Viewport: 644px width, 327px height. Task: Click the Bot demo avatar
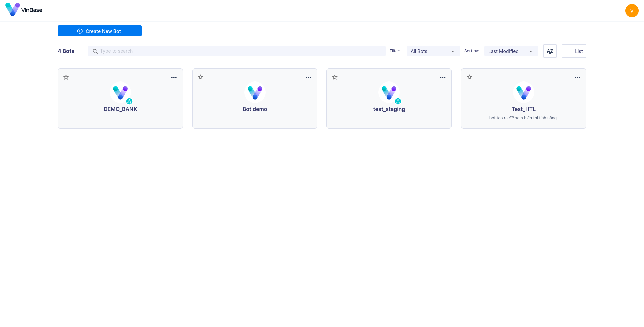(x=255, y=92)
